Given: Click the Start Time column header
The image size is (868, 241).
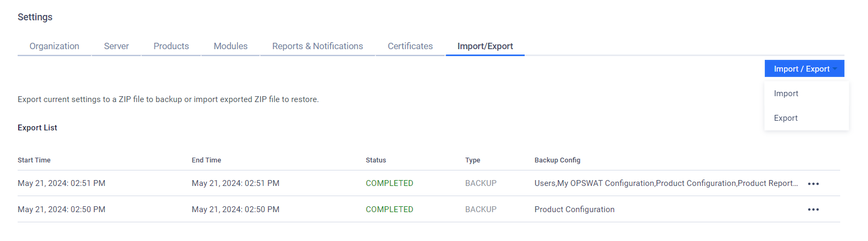Looking at the screenshot, I should [34, 160].
